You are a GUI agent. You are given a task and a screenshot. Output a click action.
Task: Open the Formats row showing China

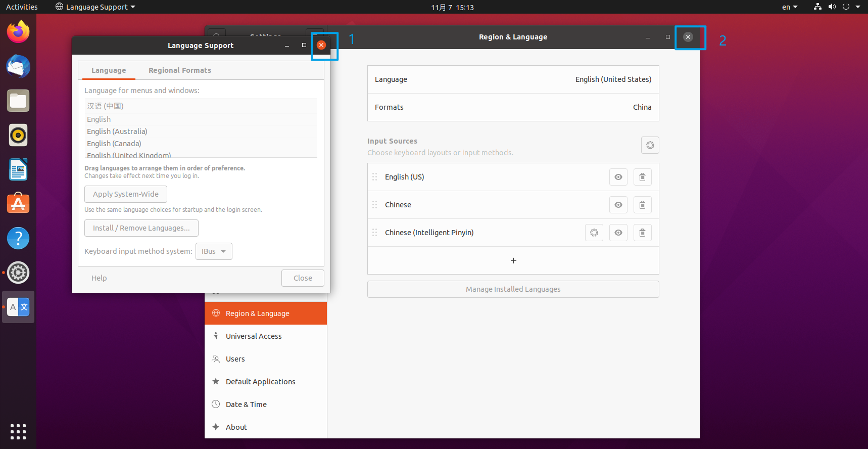[x=513, y=107]
